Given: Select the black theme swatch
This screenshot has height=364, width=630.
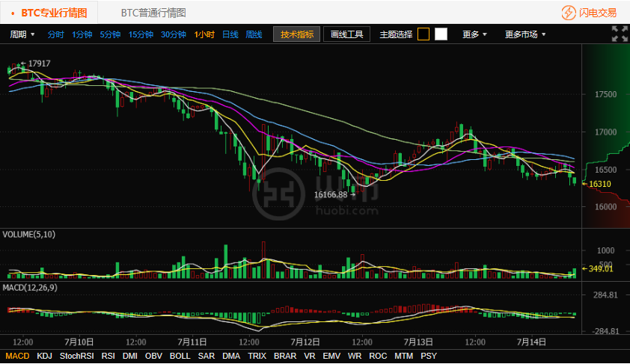Looking at the screenshot, I should (423, 34).
